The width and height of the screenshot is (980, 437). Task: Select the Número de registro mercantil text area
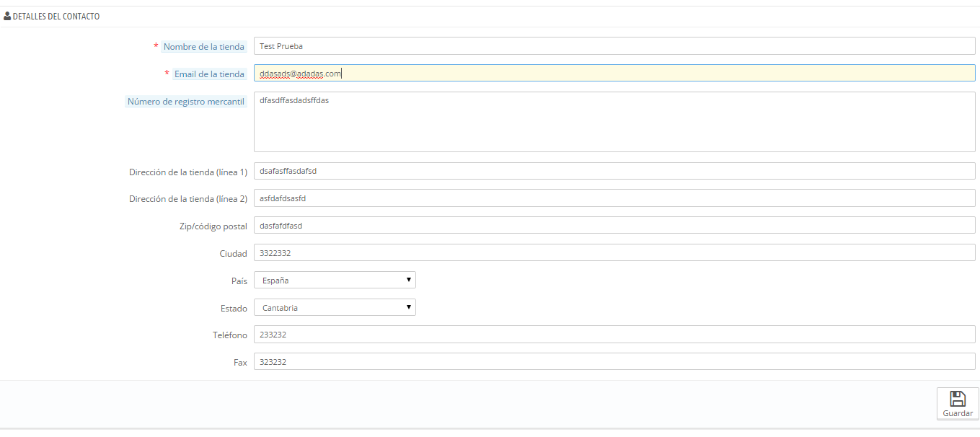(614, 122)
